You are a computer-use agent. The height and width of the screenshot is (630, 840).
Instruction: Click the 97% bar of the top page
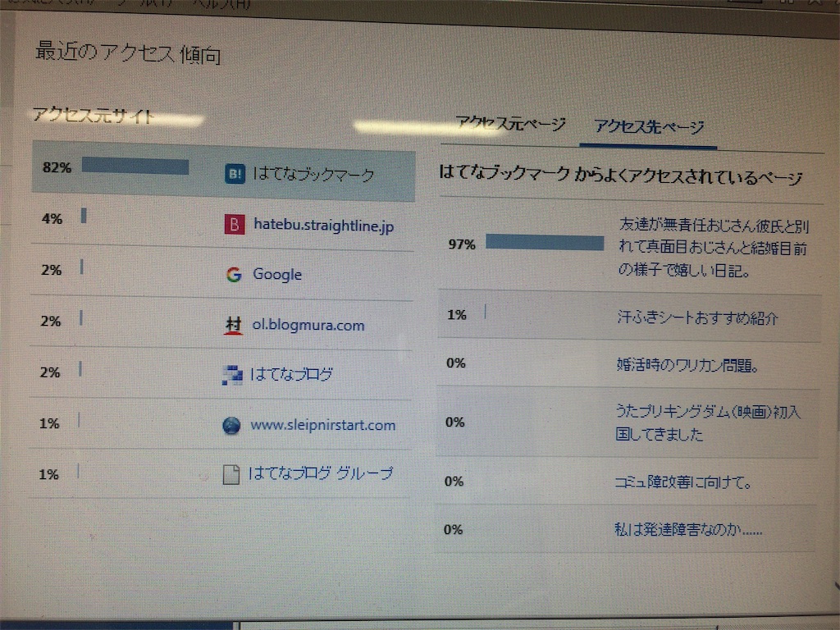tap(545, 242)
